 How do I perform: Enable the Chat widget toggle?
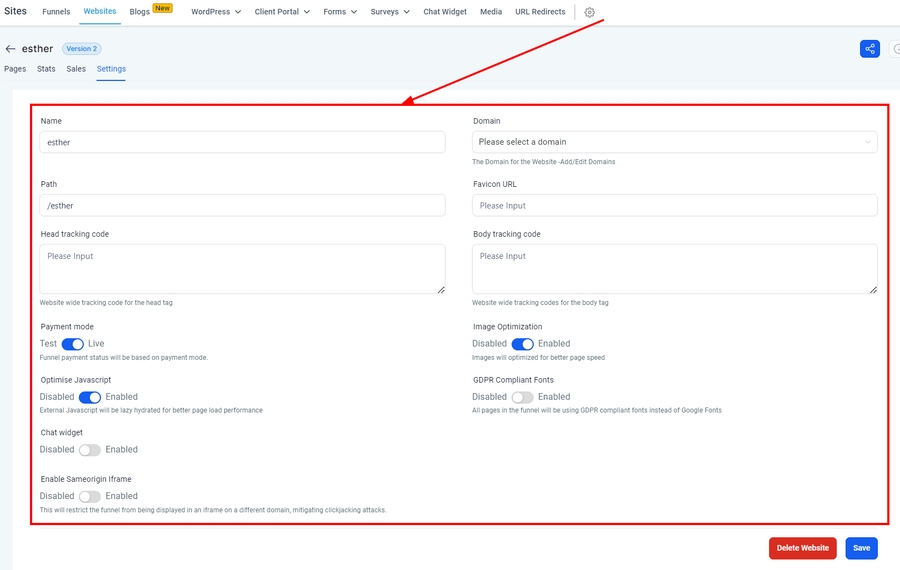[x=90, y=450]
